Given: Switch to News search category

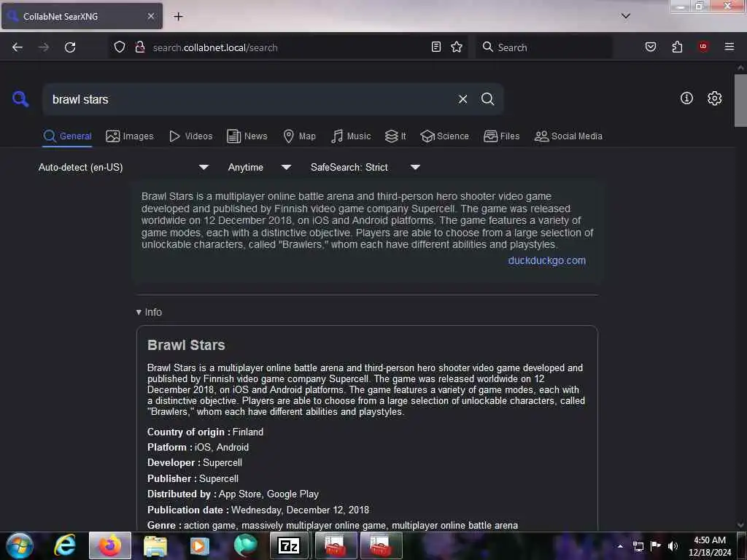Looking at the screenshot, I should (247, 136).
